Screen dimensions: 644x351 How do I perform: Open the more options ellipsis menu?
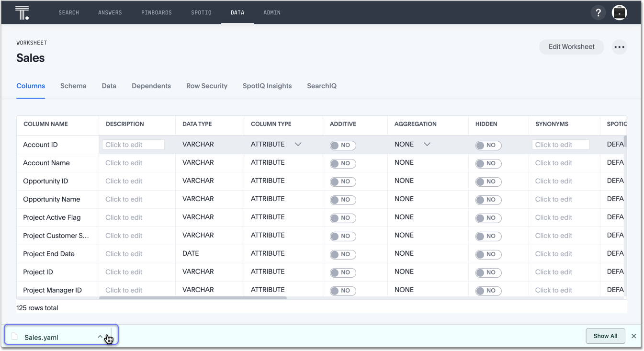tap(620, 47)
